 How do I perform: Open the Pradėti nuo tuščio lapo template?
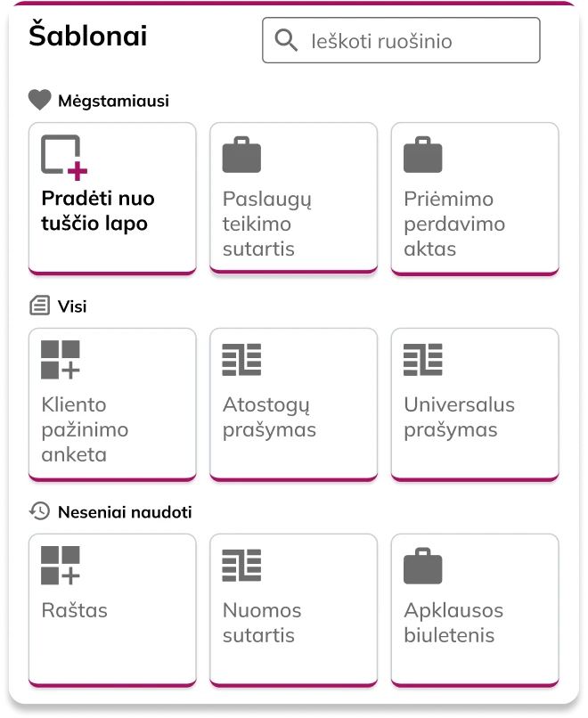(x=112, y=198)
